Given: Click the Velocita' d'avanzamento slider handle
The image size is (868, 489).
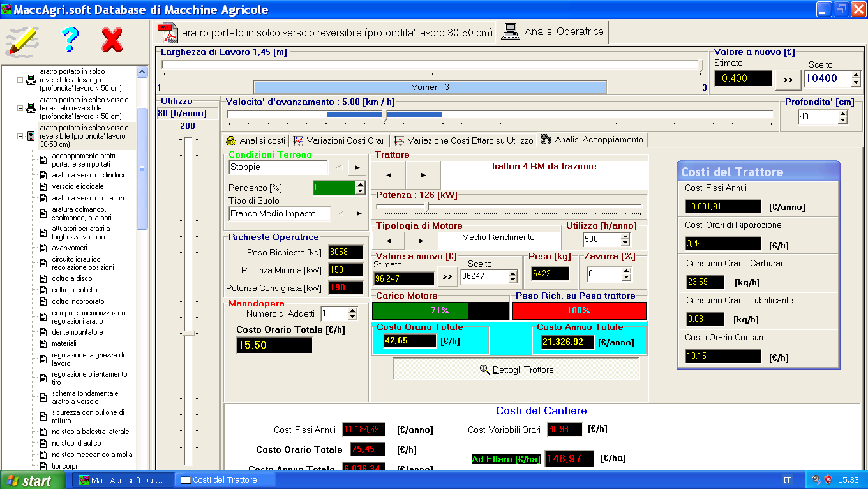Looking at the screenshot, I should pos(385,115).
